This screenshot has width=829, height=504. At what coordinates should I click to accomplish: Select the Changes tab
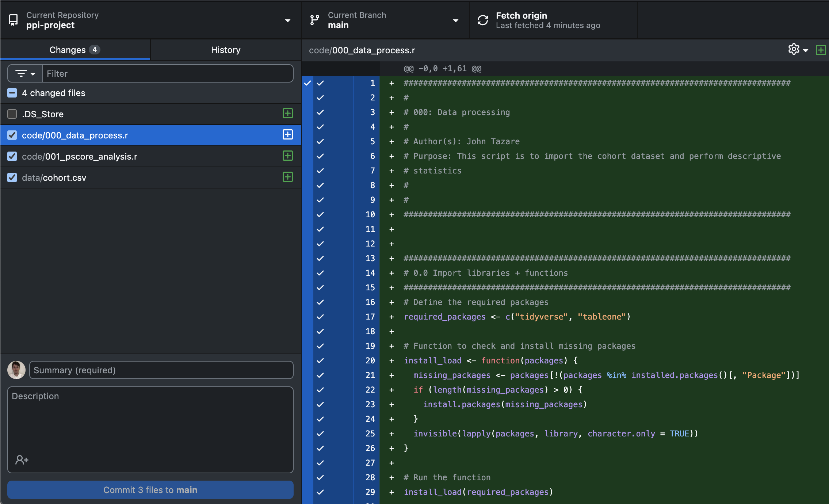pyautogui.click(x=75, y=50)
